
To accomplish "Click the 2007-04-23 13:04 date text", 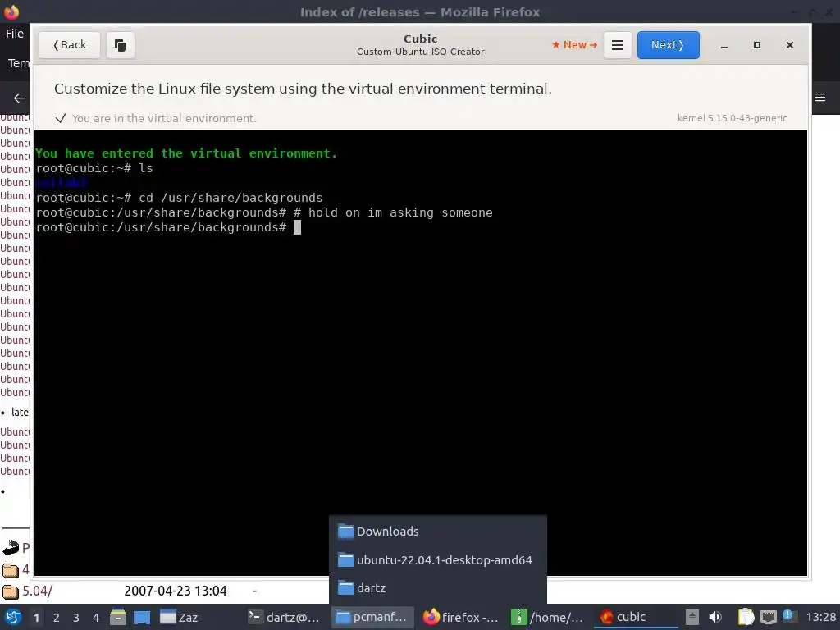I will pos(176,591).
